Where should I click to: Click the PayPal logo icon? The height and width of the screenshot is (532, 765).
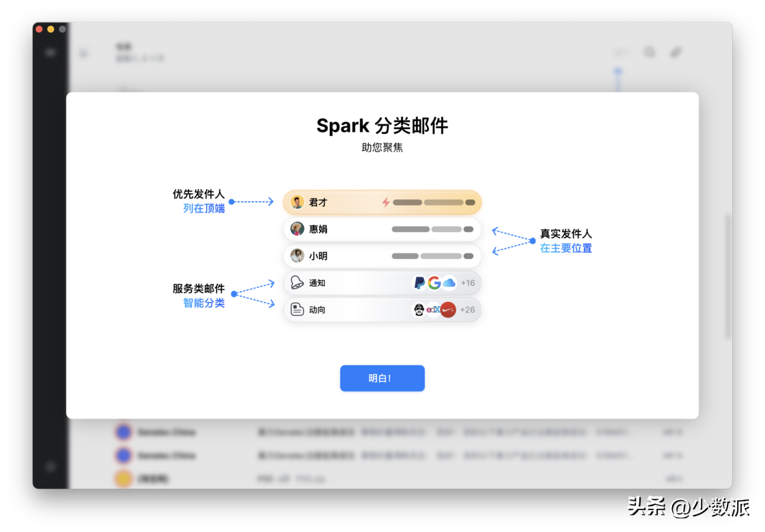click(x=419, y=283)
